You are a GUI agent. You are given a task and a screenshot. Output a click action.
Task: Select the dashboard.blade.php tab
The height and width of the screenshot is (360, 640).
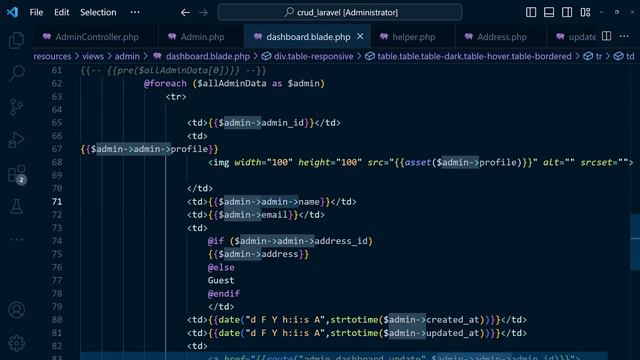pos(308,37)
